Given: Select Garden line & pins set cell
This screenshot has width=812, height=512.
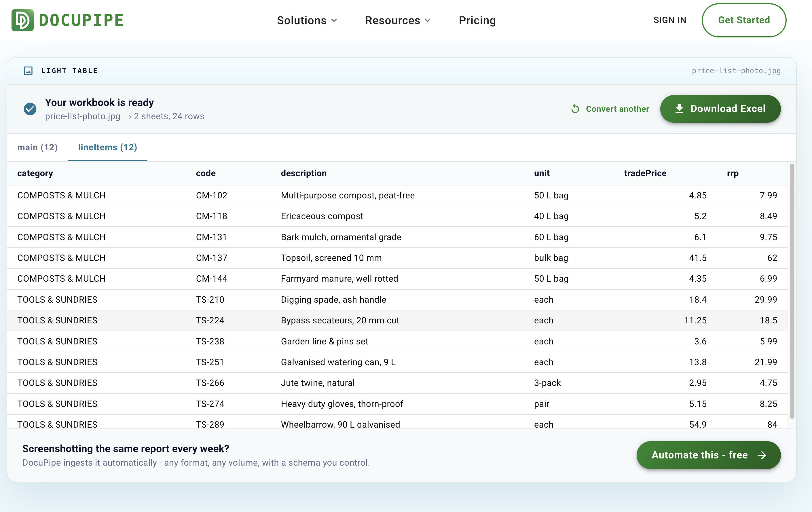Looking at the screenshot, I should click(x=325, y=341).
